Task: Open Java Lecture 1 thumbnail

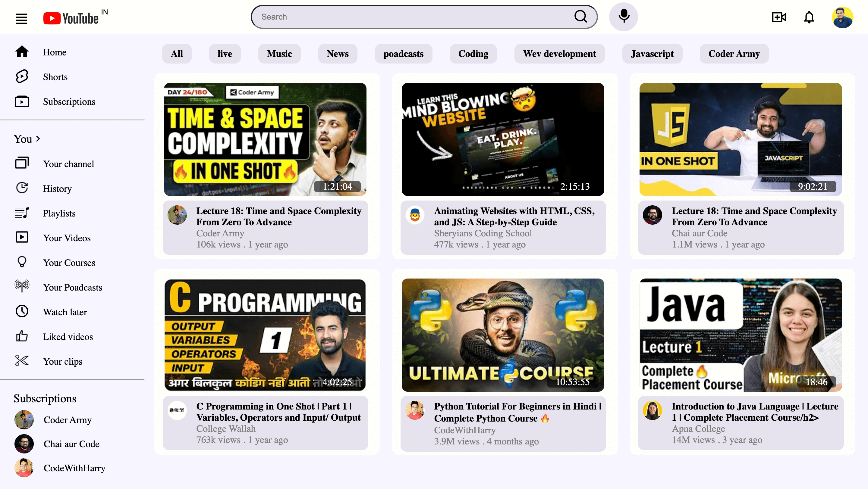Action: [741, 335]
